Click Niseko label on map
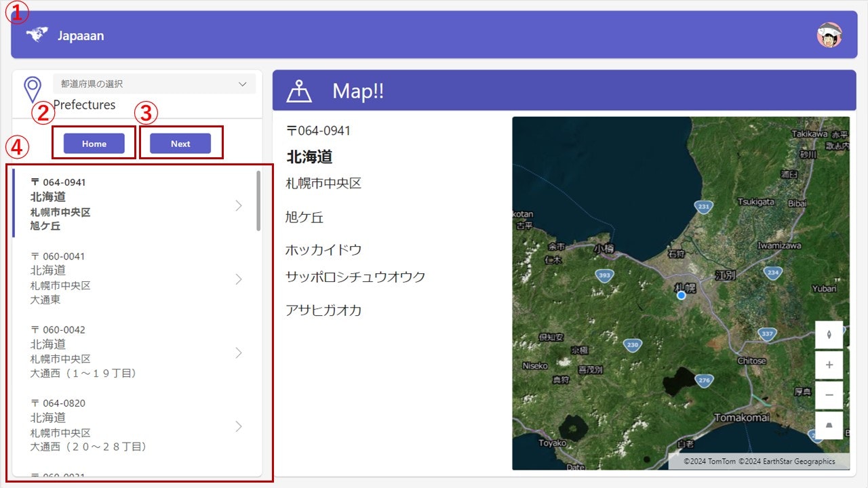Screen dimensions: 868x488 point(535,366)
